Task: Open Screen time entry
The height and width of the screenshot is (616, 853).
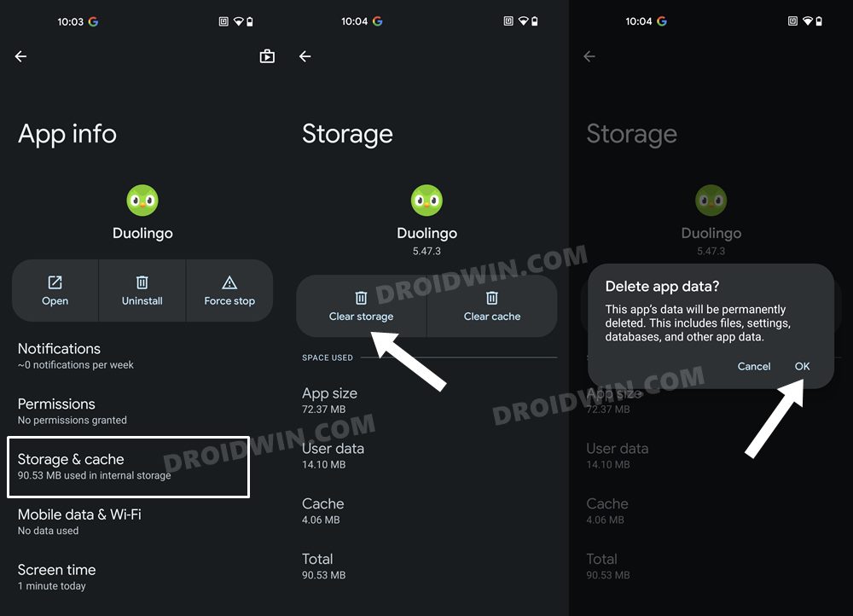Action: [x=142, y=578]
